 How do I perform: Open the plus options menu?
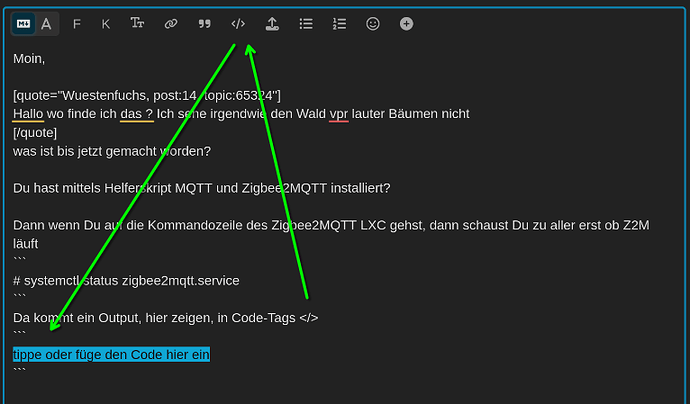[406, 24]
